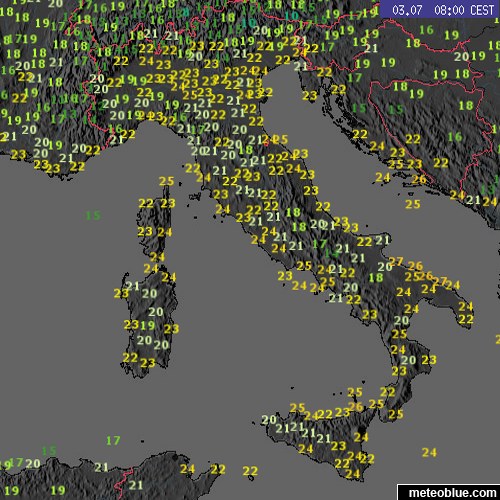Open the meteoblue.com watermark link

coord(452,493)
